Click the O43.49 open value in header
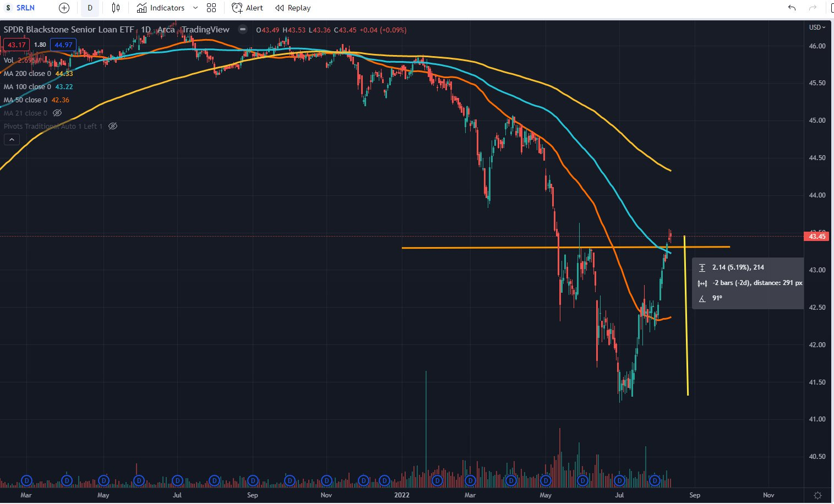Viewport: 834px width, 504px height. click(268, 30)
